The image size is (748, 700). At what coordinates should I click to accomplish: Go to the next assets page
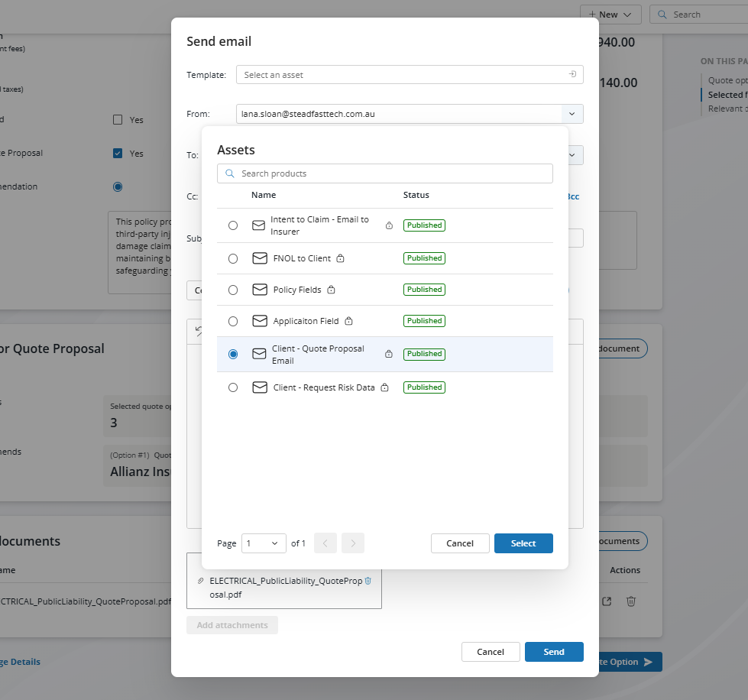[x=353, y=543]
